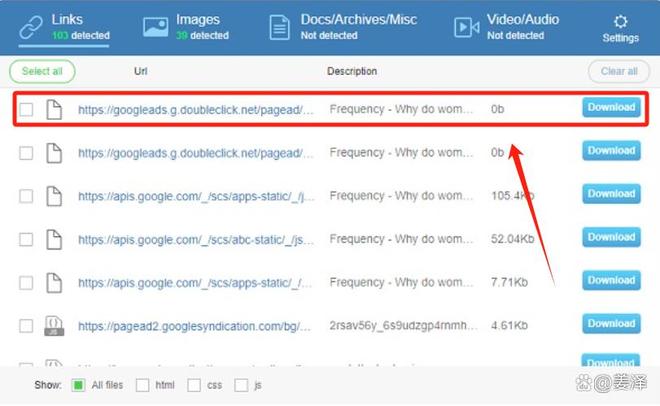Check the box for pagead2.googlesyndication.com row
The width and height of the screenshot is (660, 406).
pos(26,325)
